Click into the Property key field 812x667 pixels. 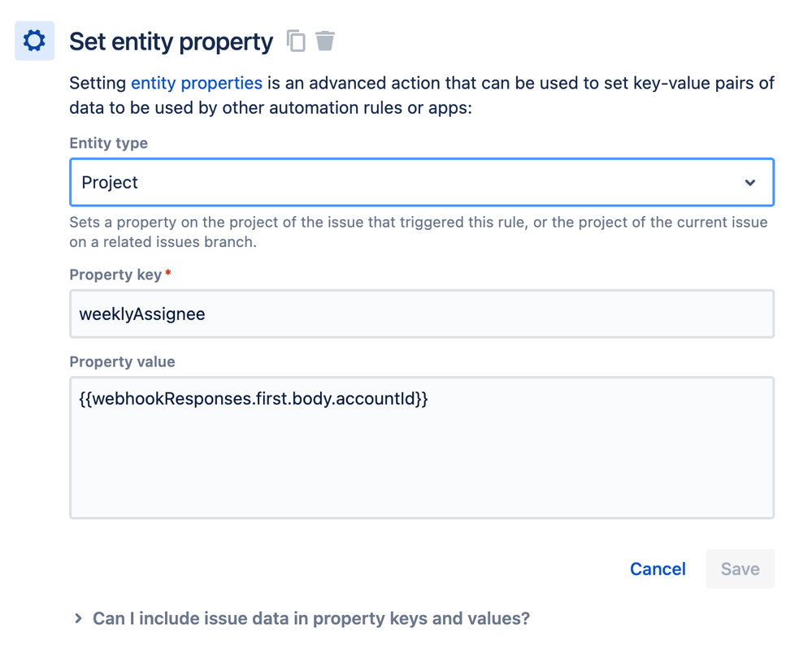coord(421,314)
